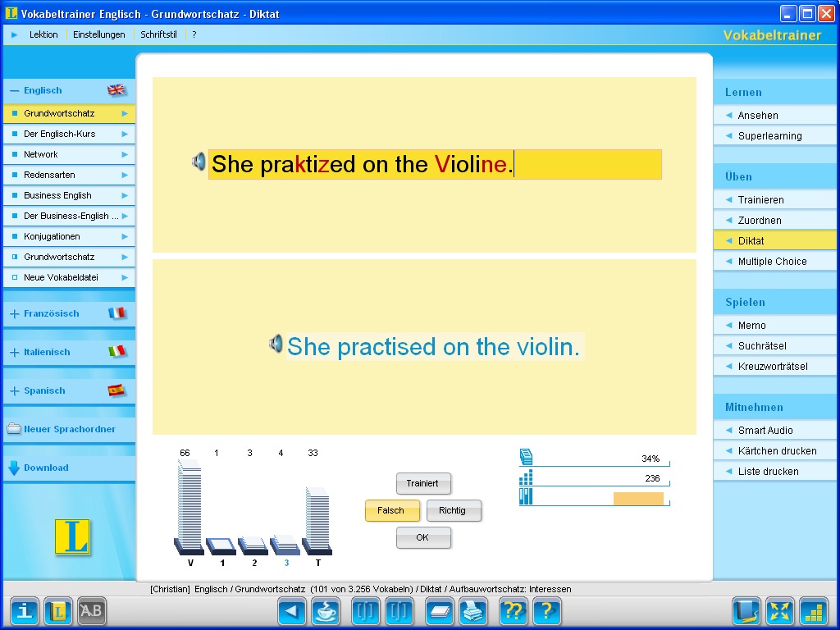Open the Schriftstil menu
Image resolution: width=840 pixels, height=630 pixels.
pos(158,34)
